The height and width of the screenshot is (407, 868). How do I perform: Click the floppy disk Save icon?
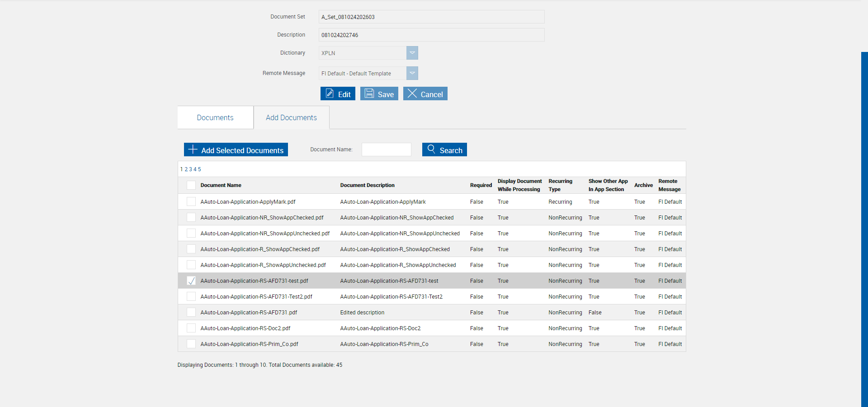(369, 94)
